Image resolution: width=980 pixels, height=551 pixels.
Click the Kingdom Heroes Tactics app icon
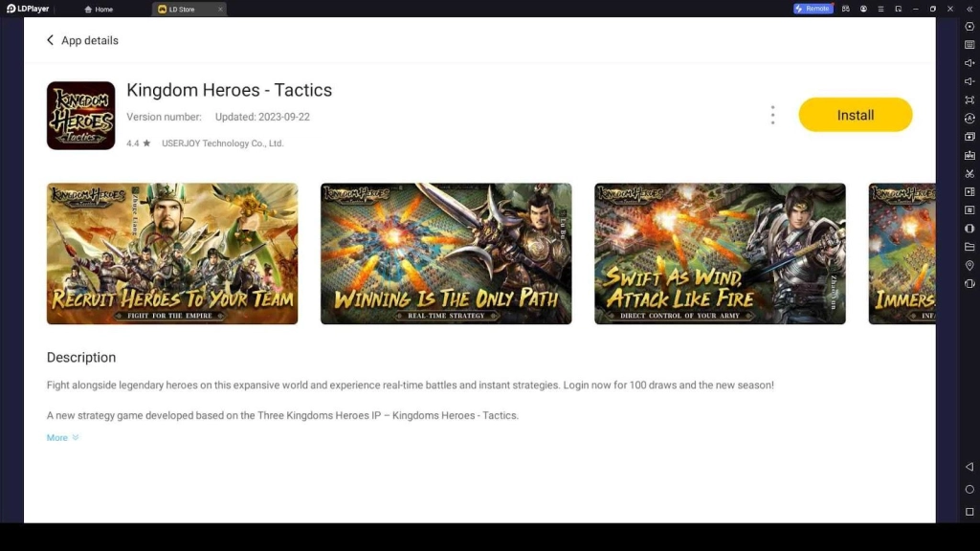(80, 116)
